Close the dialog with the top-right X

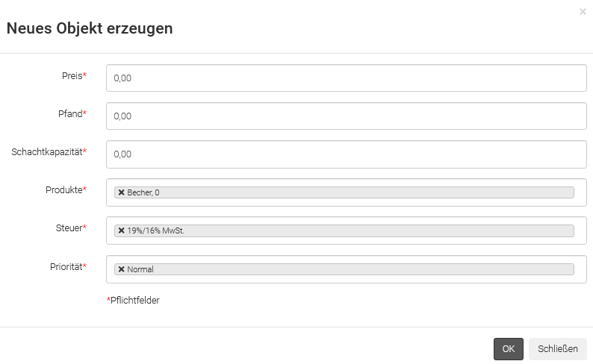tap(583, 11)
